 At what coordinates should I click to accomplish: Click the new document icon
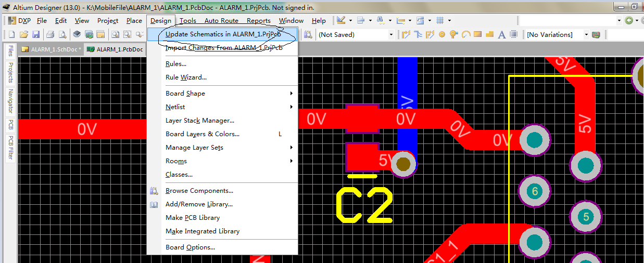[11, 34]
